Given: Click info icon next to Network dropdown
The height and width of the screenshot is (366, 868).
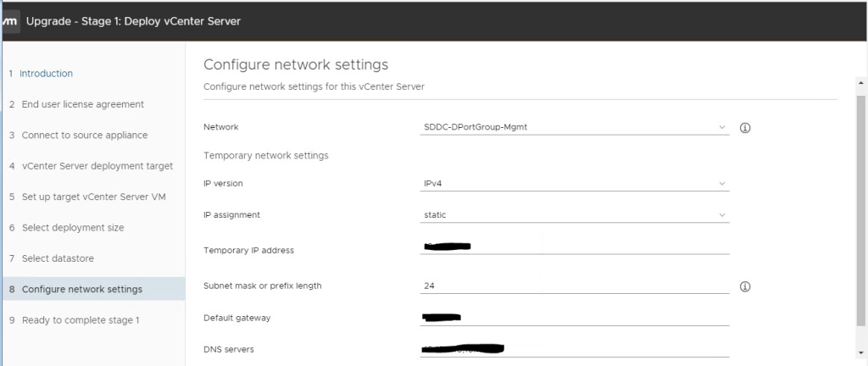Looking at the screenshot, I should point(746,128).
